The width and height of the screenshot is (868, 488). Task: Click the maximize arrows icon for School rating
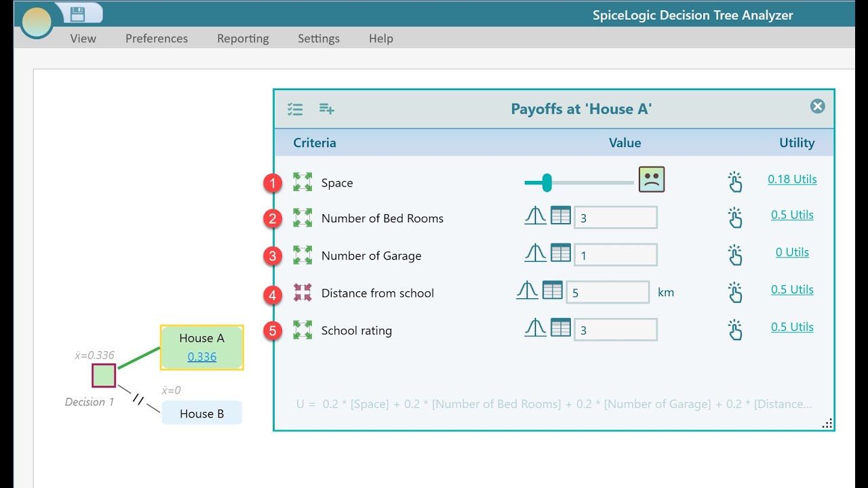click(x=302, y=329)
